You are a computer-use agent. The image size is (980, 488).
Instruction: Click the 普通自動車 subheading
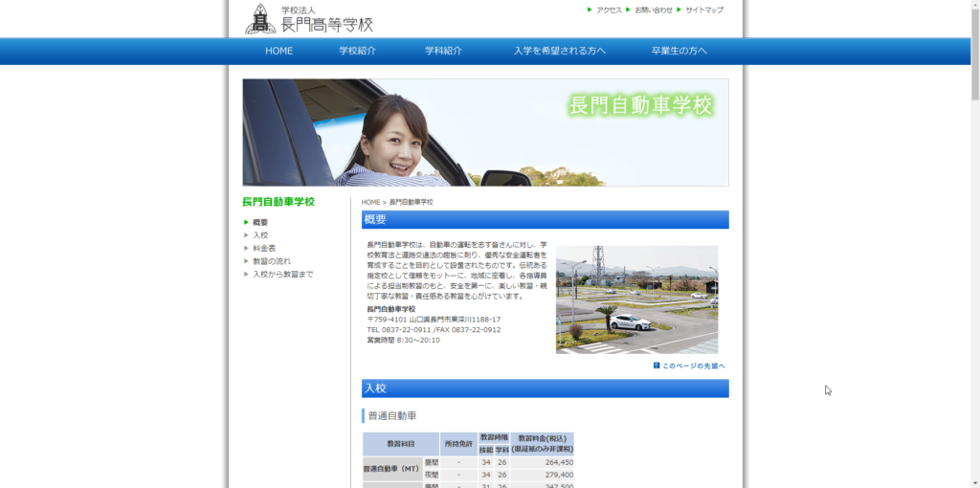(391, 416)
